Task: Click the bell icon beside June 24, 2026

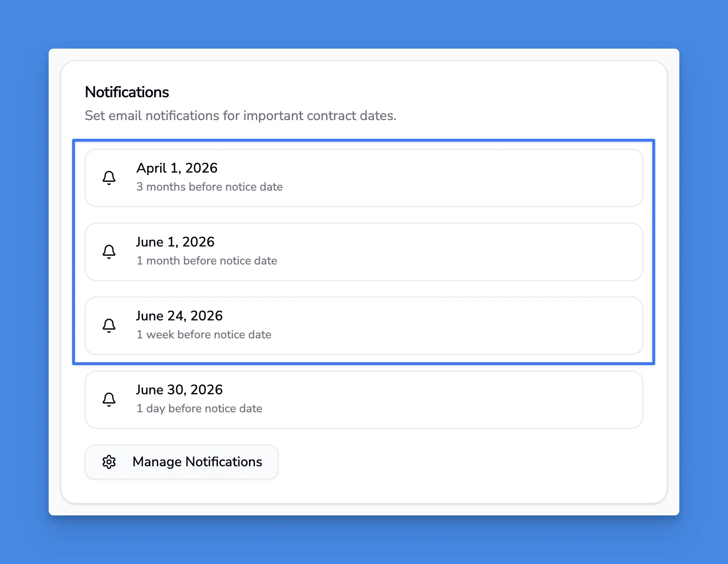Action: click(109, 325)
